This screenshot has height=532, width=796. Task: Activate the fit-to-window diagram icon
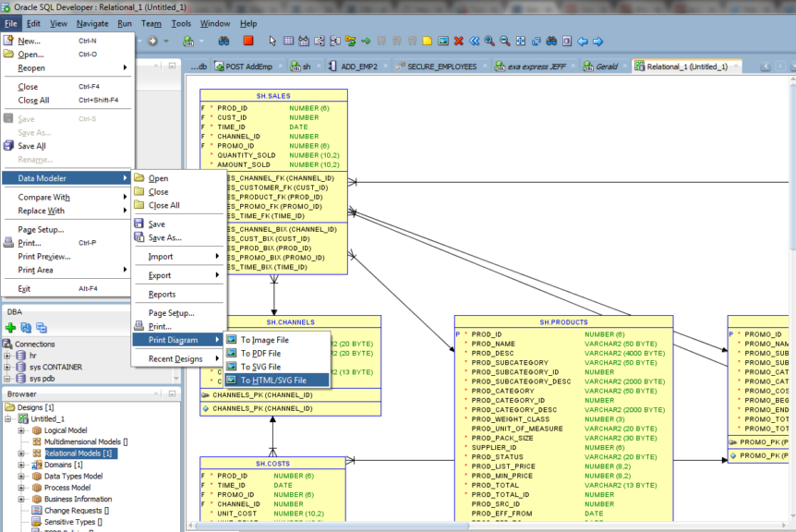[x=520, y=41]
